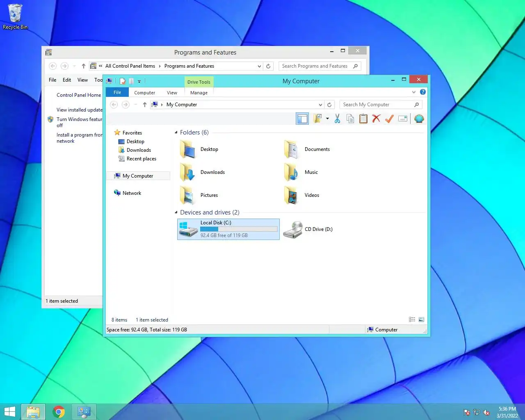This screenshot has width=525, height=420.
Task: Switch to the Computer ribbon tab
Action: click(x=145, y=93)
